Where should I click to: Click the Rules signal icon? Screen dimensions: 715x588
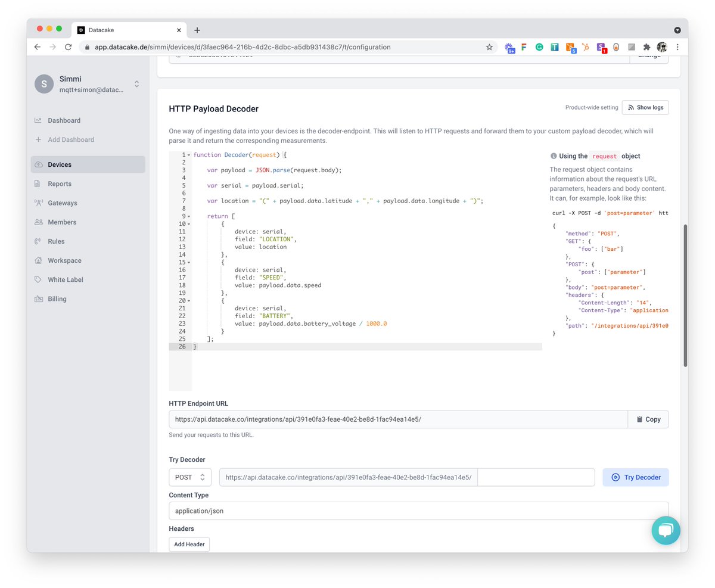click(38, 241)
